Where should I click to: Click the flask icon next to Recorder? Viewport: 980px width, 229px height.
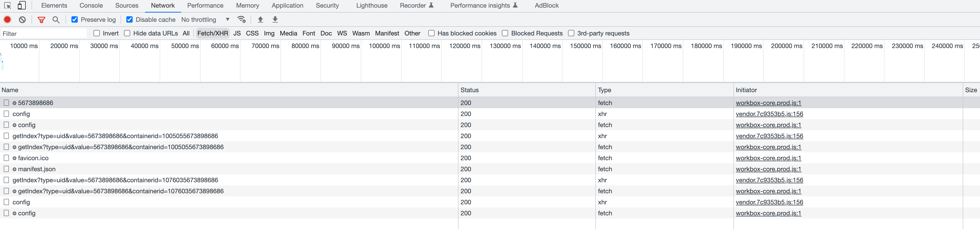431,5
